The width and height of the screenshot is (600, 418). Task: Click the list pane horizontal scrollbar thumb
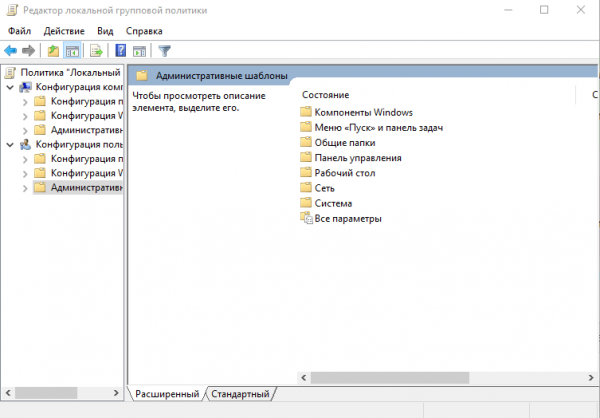[x=390, y=377]
